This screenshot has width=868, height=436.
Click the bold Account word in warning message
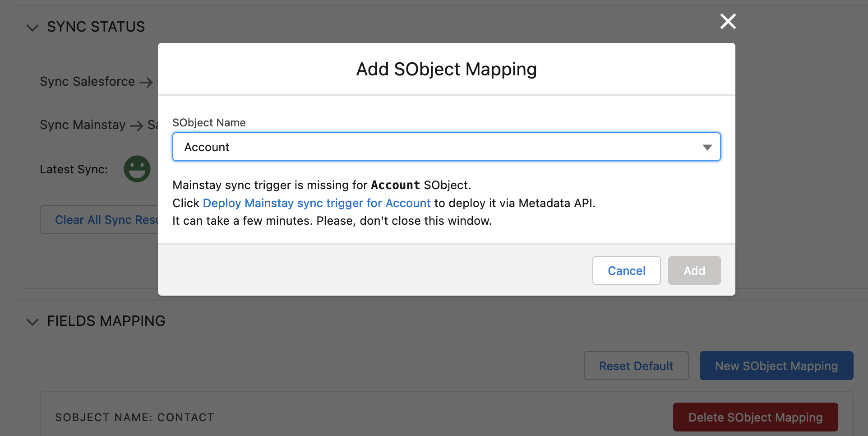click(395, 185)
